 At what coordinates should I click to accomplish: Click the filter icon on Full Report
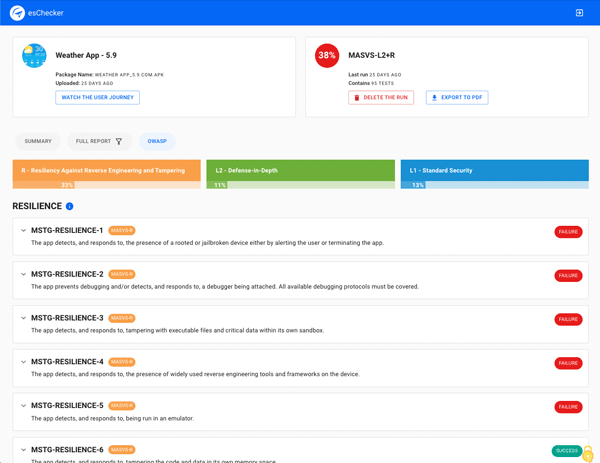119,142
